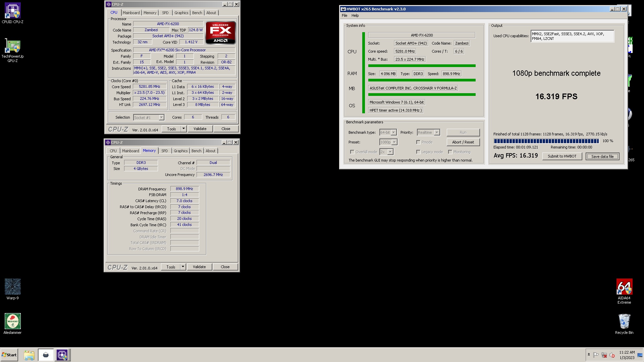644x362 pixels.
Task: Open the Help menu in HWBOT x265
Action: 355,15
